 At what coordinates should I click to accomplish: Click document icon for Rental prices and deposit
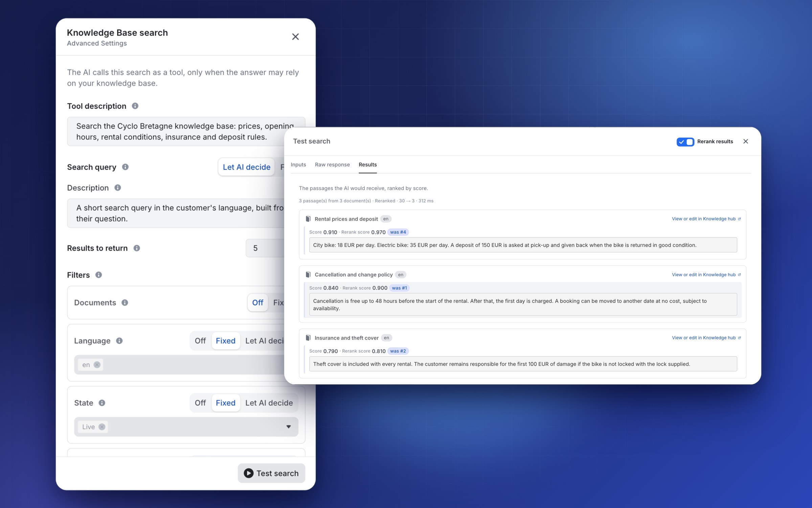tap(308, 219)
